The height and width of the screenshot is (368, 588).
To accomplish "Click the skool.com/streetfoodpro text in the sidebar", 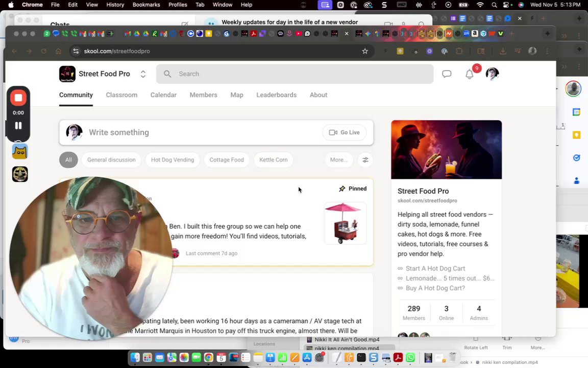I will pyautogui.click(x=427, y=200).
